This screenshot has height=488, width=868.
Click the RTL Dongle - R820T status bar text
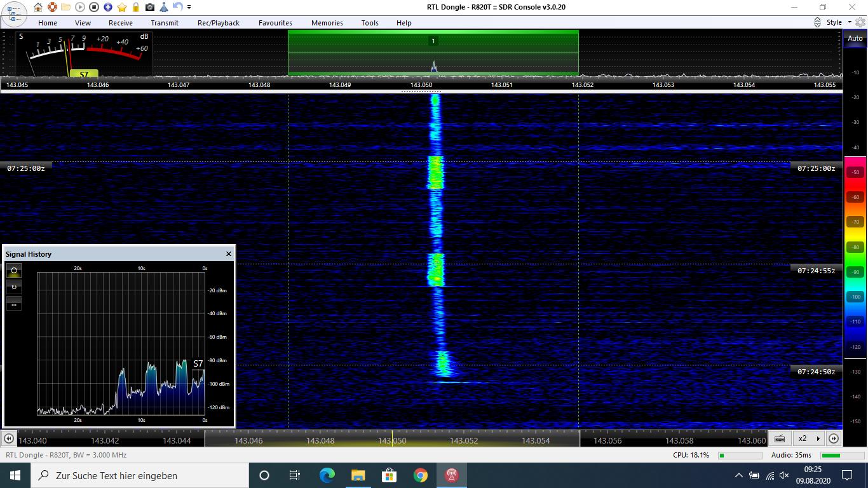(66, 455)
